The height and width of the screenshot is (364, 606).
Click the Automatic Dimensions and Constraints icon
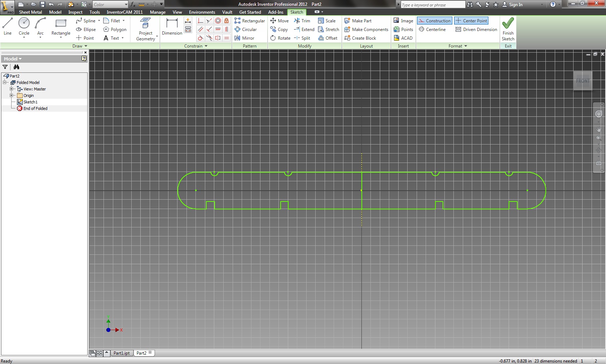pos(188,21)
